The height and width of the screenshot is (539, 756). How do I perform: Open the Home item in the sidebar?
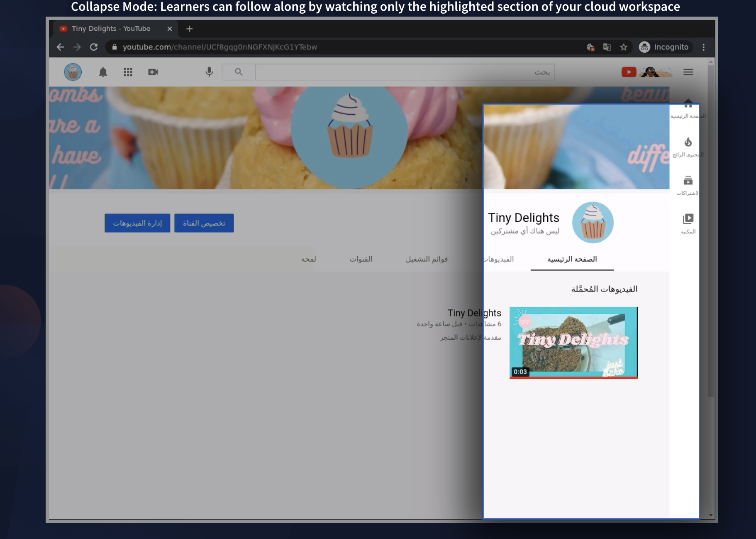[688, 110]
